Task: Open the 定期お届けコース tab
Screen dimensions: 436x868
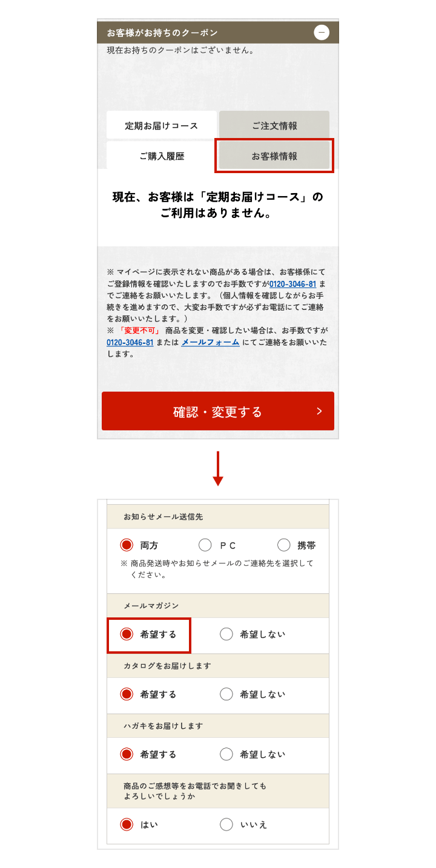Action: click(162, 126)
